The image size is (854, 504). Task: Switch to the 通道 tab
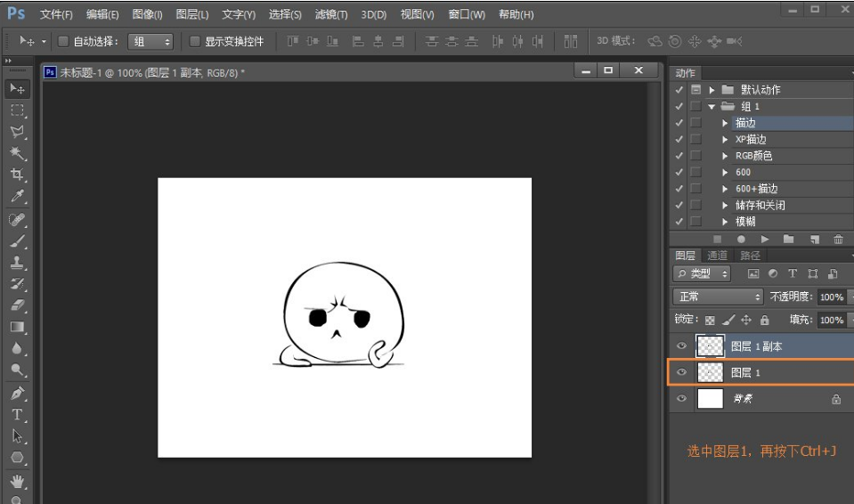(717, 256)
